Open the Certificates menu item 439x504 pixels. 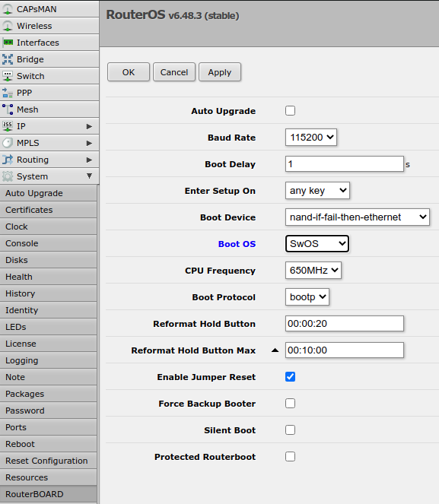tap(48, 210)
